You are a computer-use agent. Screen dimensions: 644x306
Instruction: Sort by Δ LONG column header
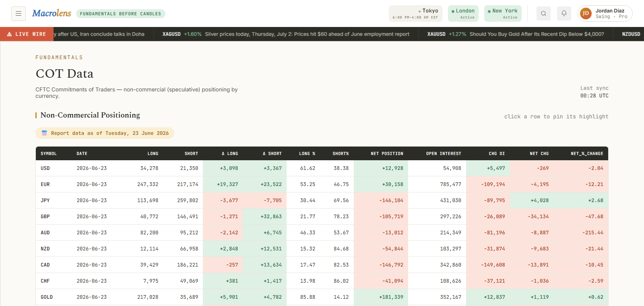[x=230, y=154]
